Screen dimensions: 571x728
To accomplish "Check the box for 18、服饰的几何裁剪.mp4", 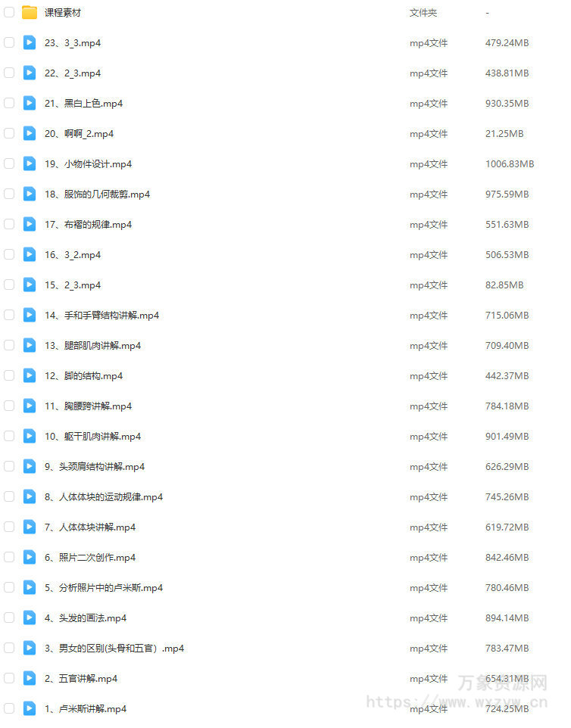I will coord(9,194).
